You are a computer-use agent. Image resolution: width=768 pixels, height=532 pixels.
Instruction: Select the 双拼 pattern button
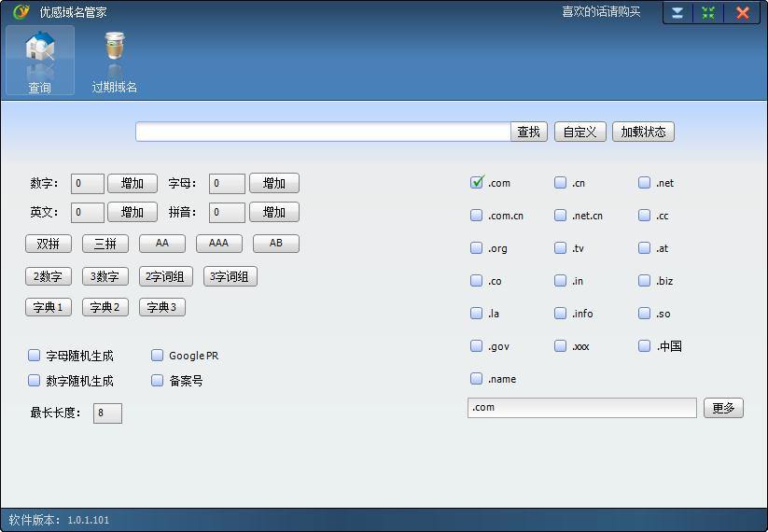coord(49,244)
